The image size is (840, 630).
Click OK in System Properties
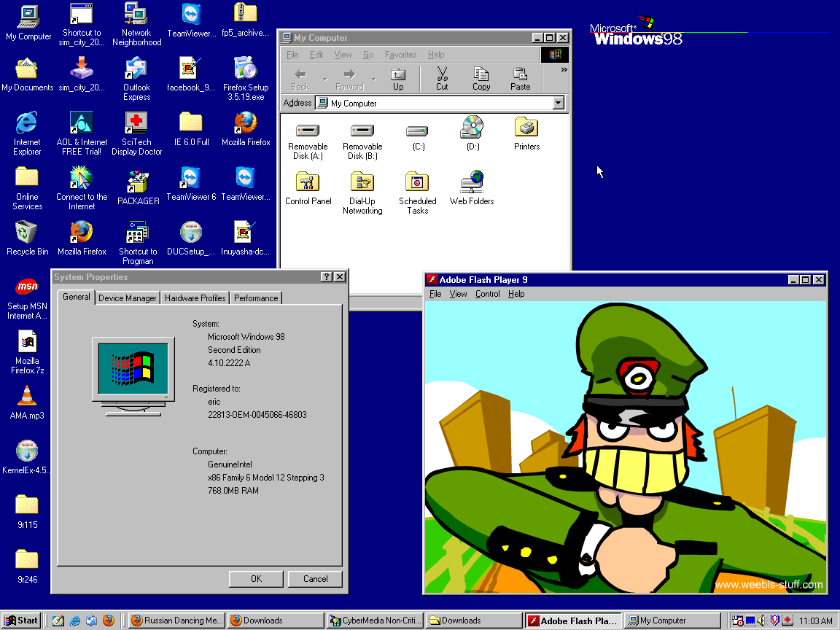(256, 578)
